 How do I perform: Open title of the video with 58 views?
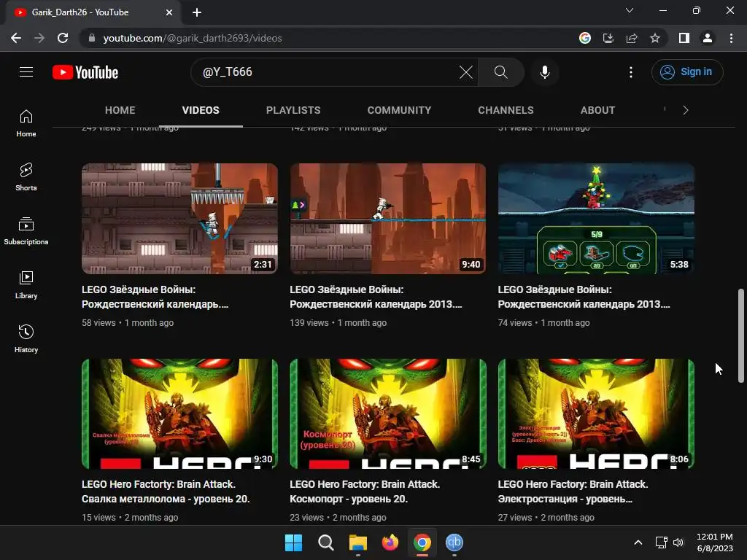tap(155, 297)
